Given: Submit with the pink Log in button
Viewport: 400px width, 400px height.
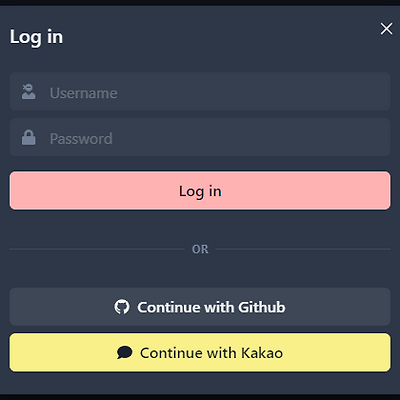Looking at the screenshot, I should click(x=200, y=191).
